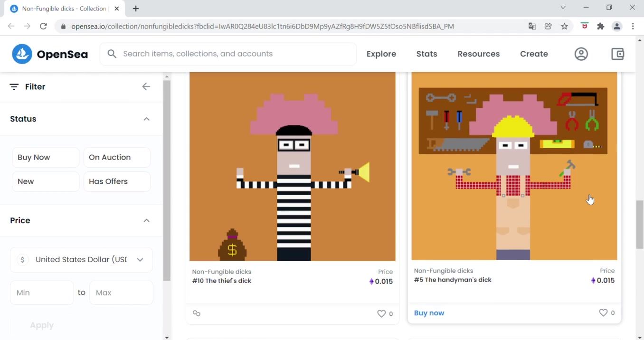This screenshot has height=340, width=644.
Task: Toggle the Has Offers status filter
Action: coord(117,181)
